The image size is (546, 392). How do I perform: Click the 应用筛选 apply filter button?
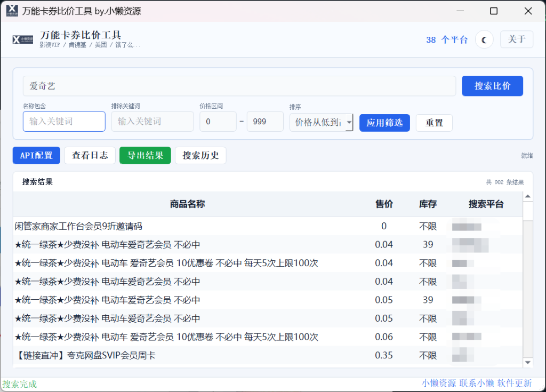pyautogui.click(x=384, y=123)
